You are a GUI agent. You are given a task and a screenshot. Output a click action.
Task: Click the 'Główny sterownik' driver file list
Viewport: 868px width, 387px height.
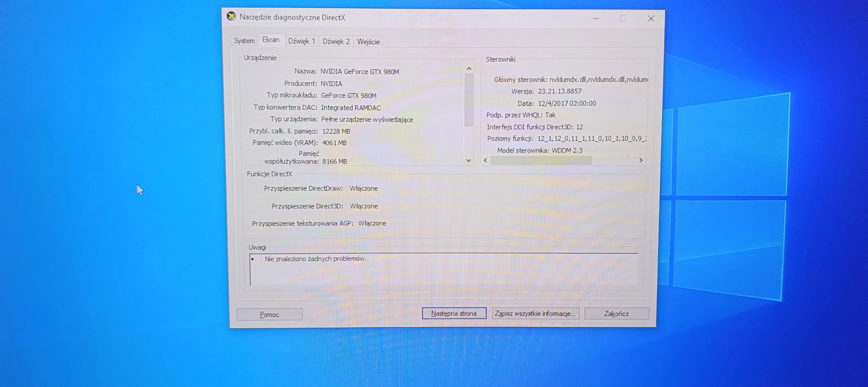pyautogui.click(x=598, y=79)
